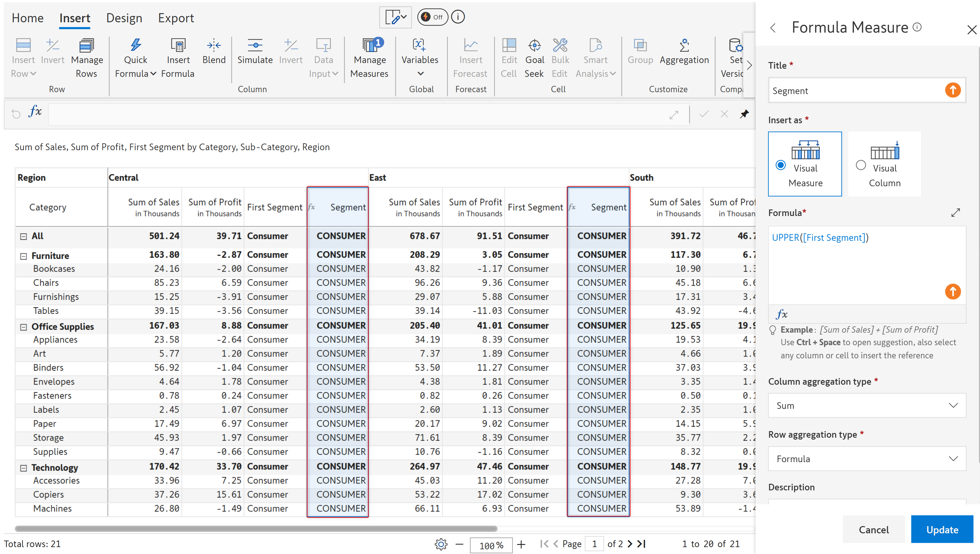Select the Visual Measure radio option
This screenshot has height=554, width=980.
(x=780, y=165)
